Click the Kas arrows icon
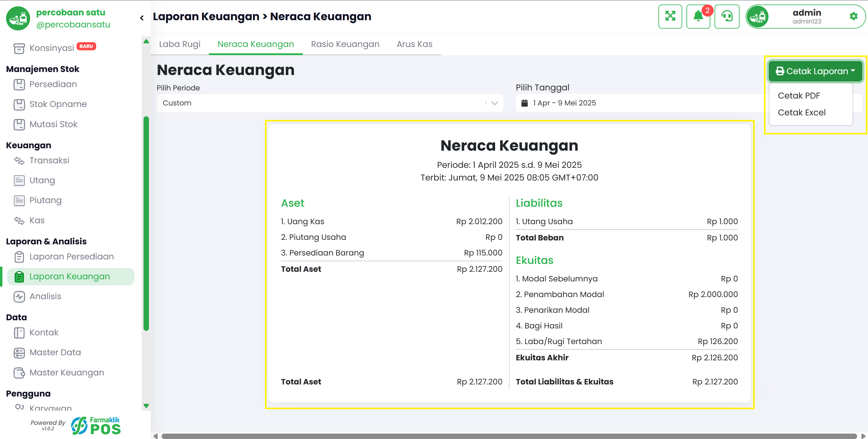This screenshot has width=868, height=439. [x=19, y=221]
